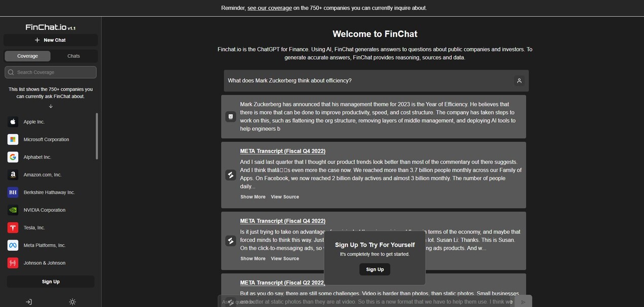Switch to the Chats tab
644x307 pixels.
(x=74, y=56)
